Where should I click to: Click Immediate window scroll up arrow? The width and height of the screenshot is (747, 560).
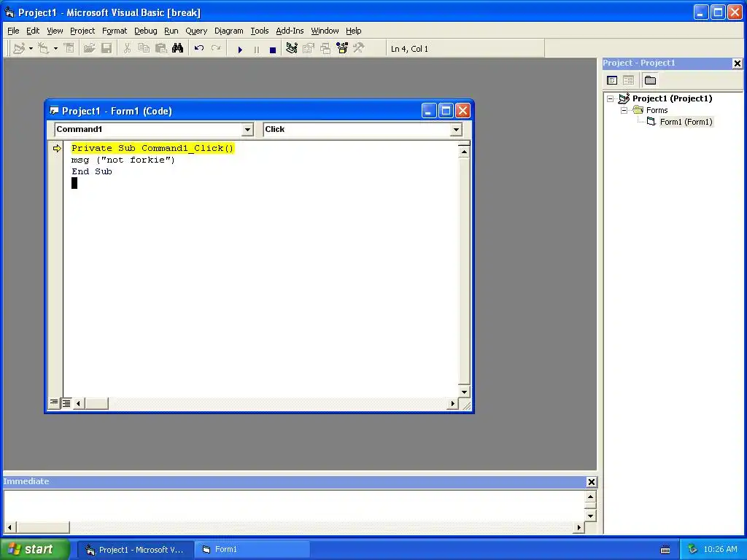[x=590, y=497]
